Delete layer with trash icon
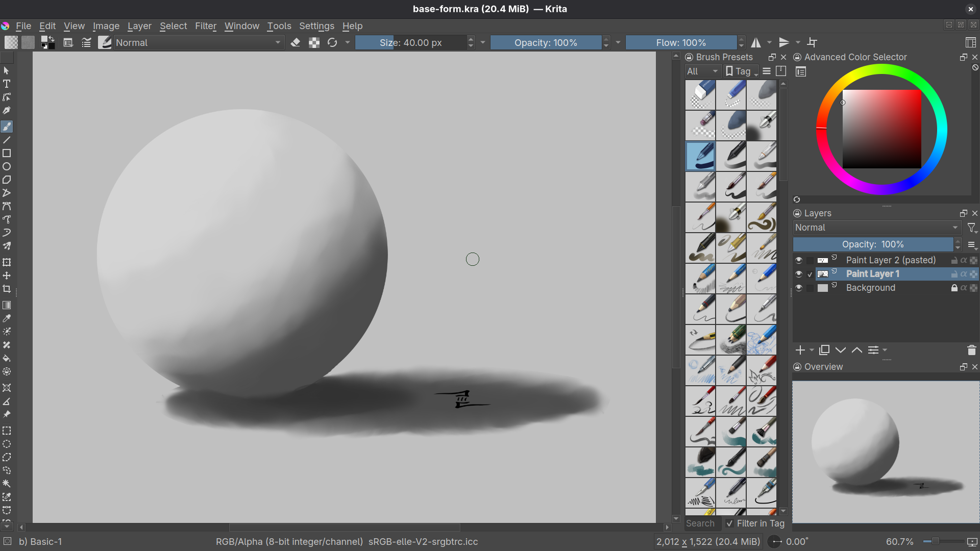980x551 pixels. (x=971, y=350)
